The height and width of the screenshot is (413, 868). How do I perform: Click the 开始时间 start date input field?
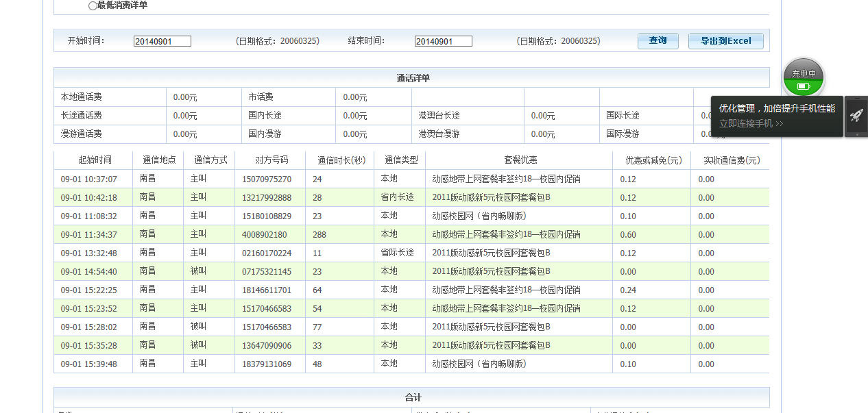pos(162,41)
